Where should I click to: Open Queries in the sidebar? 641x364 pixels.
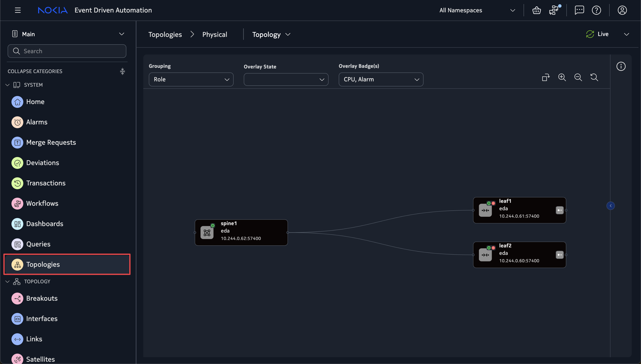click(x=67, y=244)
